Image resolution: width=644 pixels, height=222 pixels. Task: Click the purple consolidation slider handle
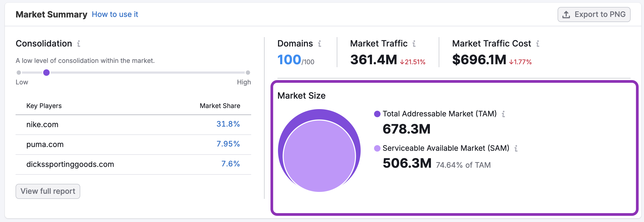[46, 73]
